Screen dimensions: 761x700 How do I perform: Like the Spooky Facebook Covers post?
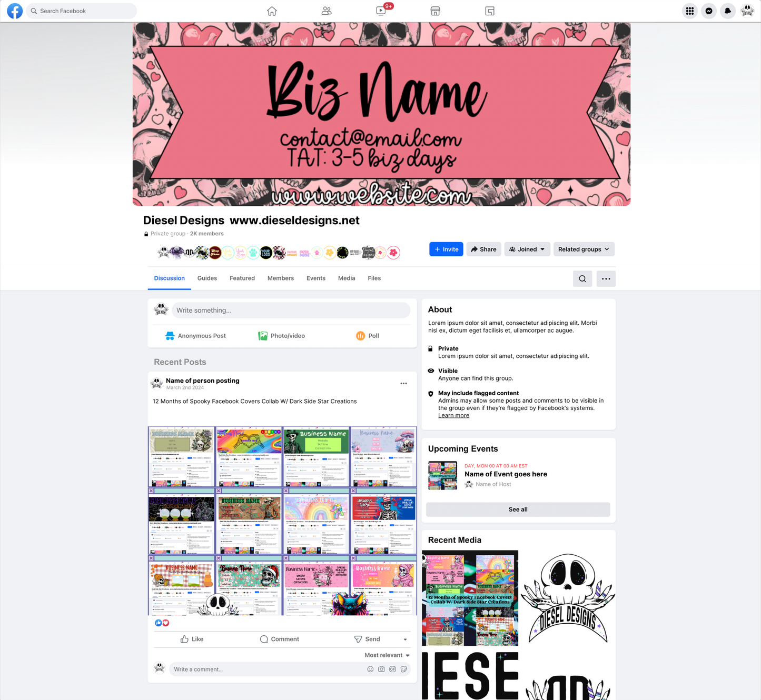click(x=192, y=639)
